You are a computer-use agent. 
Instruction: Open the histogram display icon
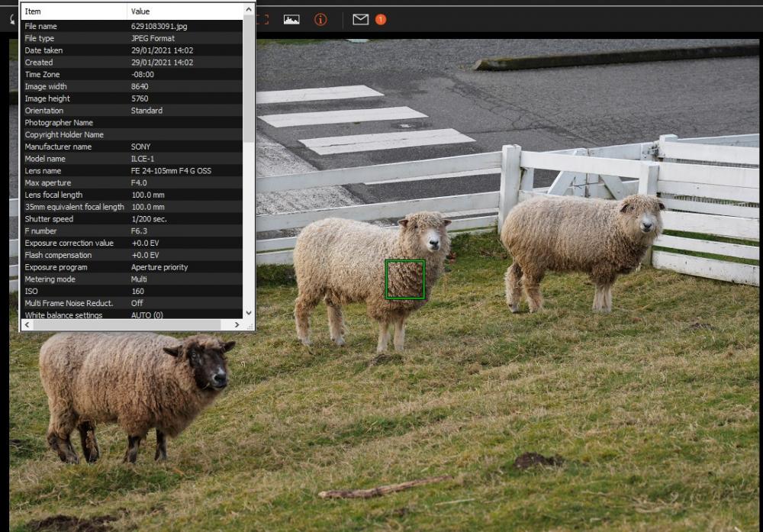(291, 20)
